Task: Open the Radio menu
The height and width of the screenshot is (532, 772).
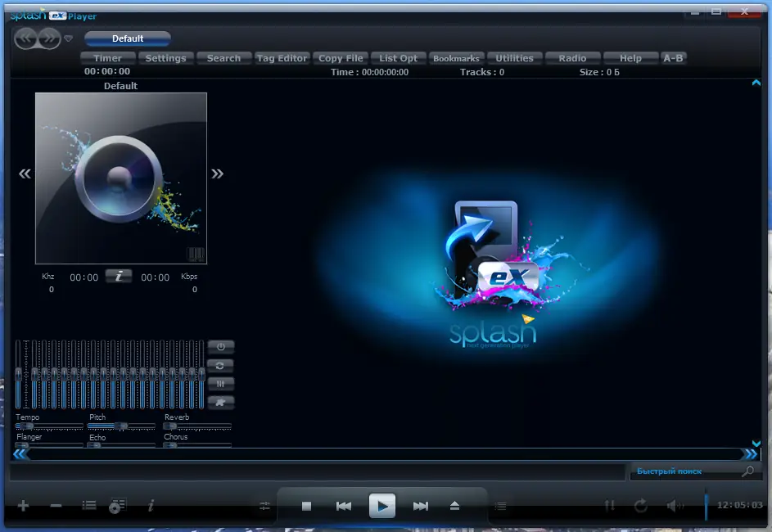Action: 572,58
